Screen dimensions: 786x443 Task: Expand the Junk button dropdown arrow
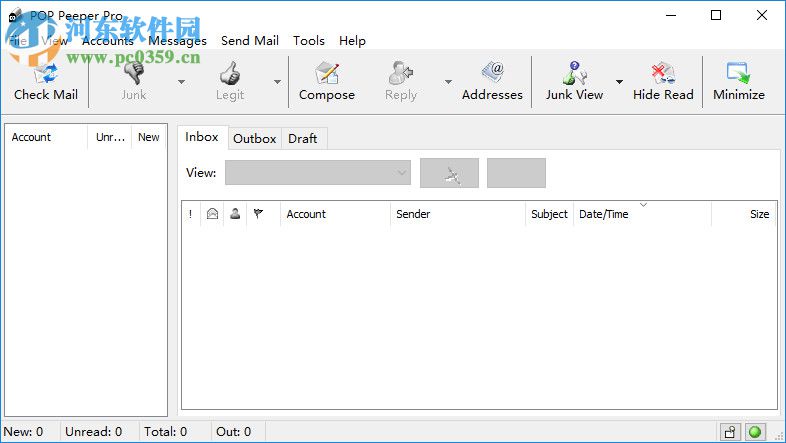(181, 82)
